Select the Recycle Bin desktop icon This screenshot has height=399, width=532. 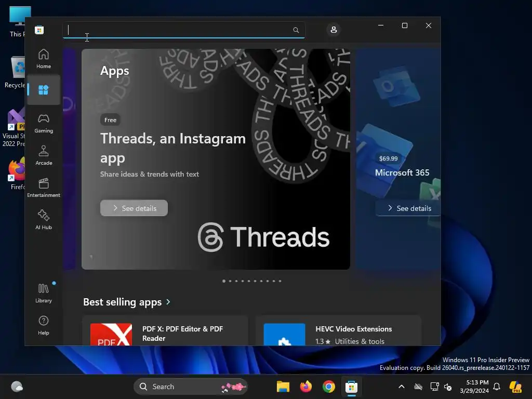click(x=15, y=72)
